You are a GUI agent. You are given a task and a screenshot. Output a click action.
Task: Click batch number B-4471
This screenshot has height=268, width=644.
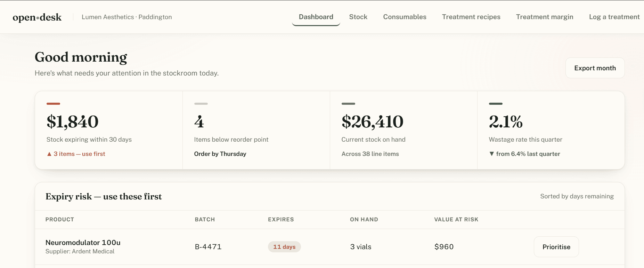coord(208,247)
